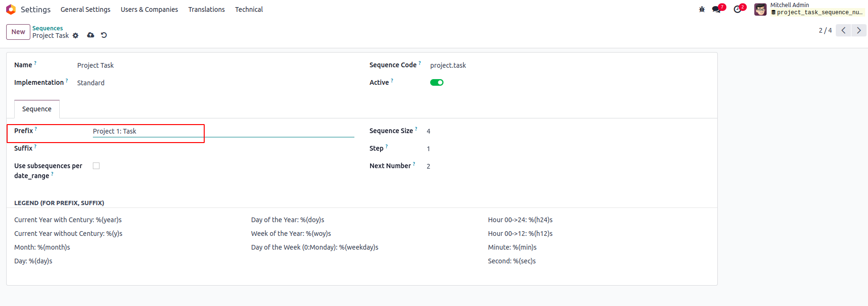This screenshot has height=306, width=868.
Task: Click the gear actions icon beside Project Task
Action: (75, 36)
